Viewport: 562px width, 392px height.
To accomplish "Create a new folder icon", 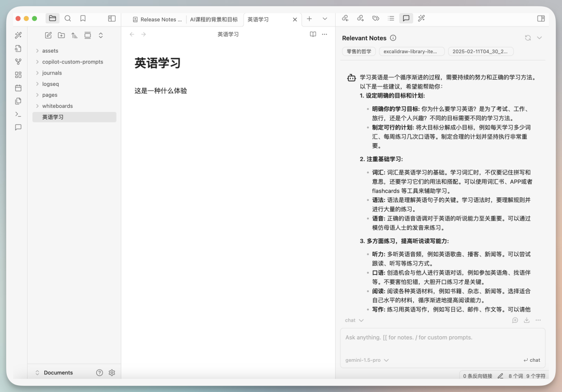I will 61,35.
